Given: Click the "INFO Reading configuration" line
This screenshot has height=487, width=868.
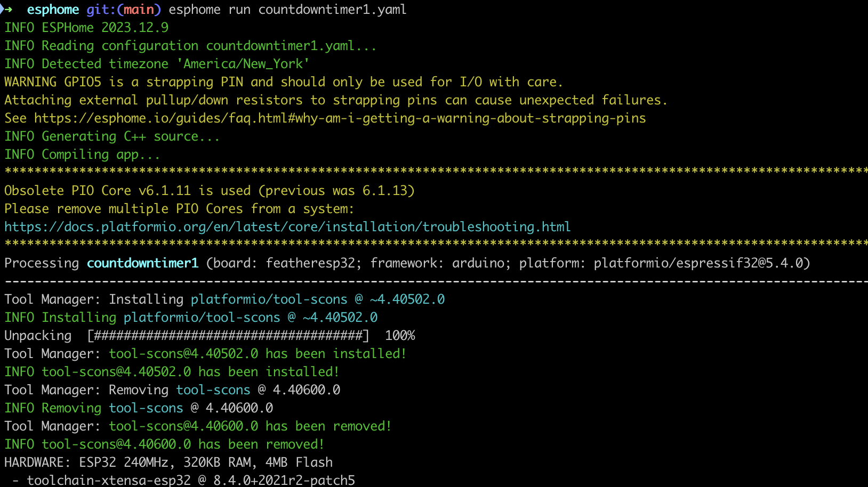Looking at the screenshot, I should pyautogui.click(x=190, y=46).
